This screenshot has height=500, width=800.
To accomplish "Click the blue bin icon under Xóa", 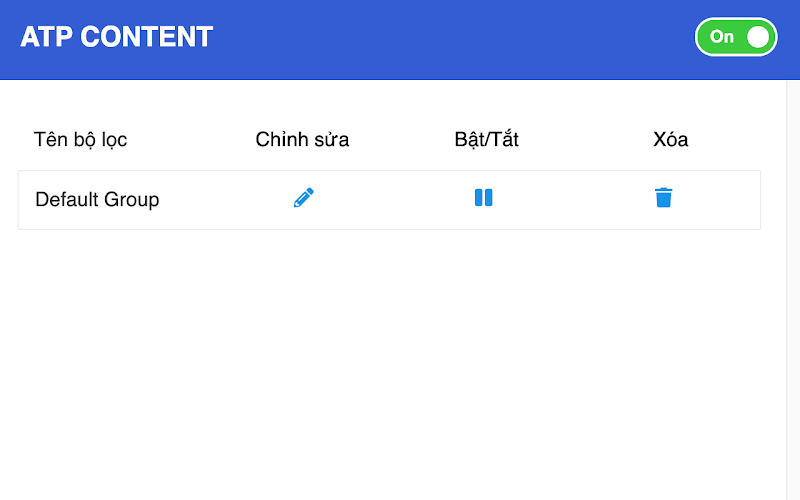I will pos(663,198).
